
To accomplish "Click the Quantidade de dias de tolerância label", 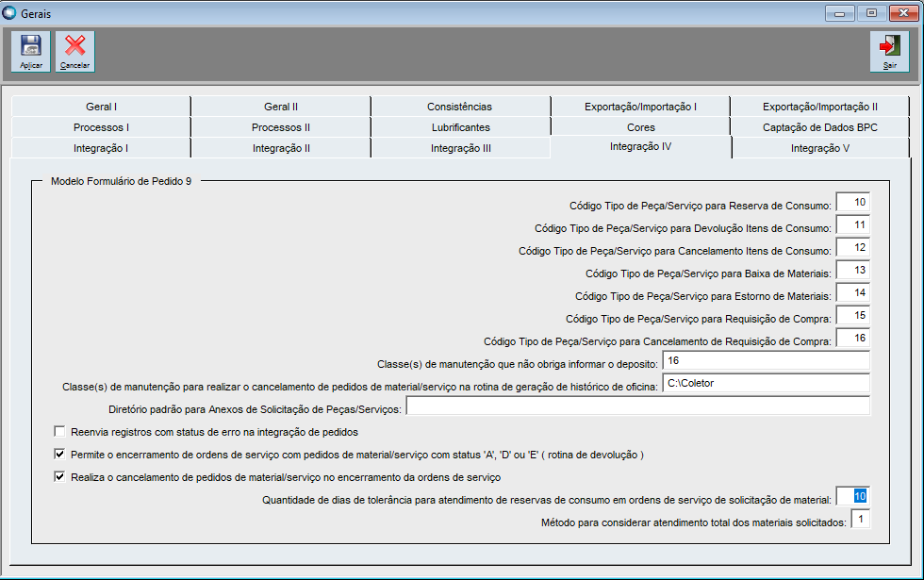I will coord(547,500).
